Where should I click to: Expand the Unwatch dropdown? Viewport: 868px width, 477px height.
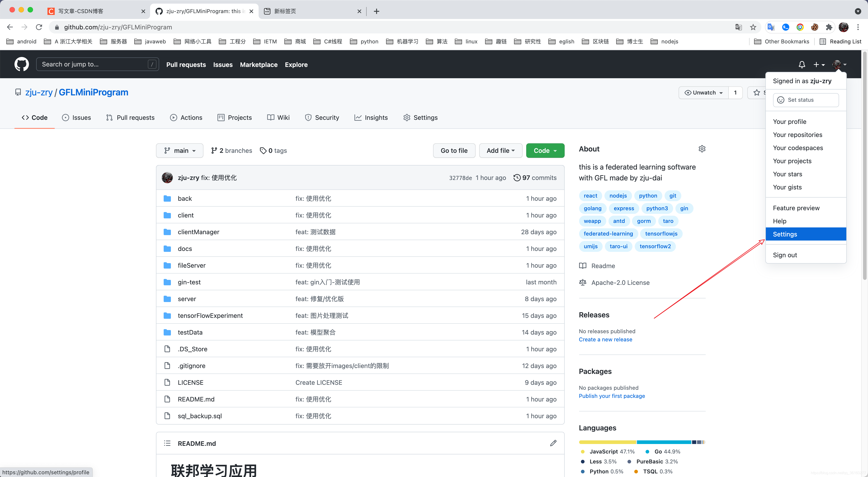pyautogui.click(x=704, y=92)
